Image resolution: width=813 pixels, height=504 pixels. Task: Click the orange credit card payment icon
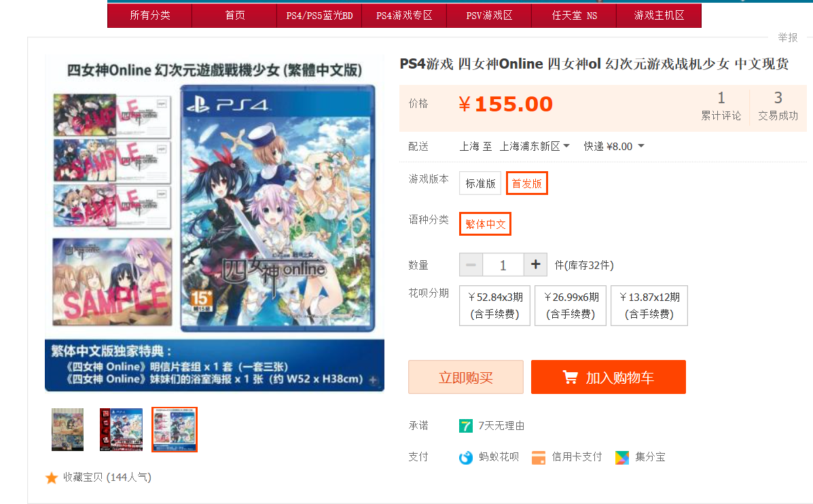click(539, 457)
